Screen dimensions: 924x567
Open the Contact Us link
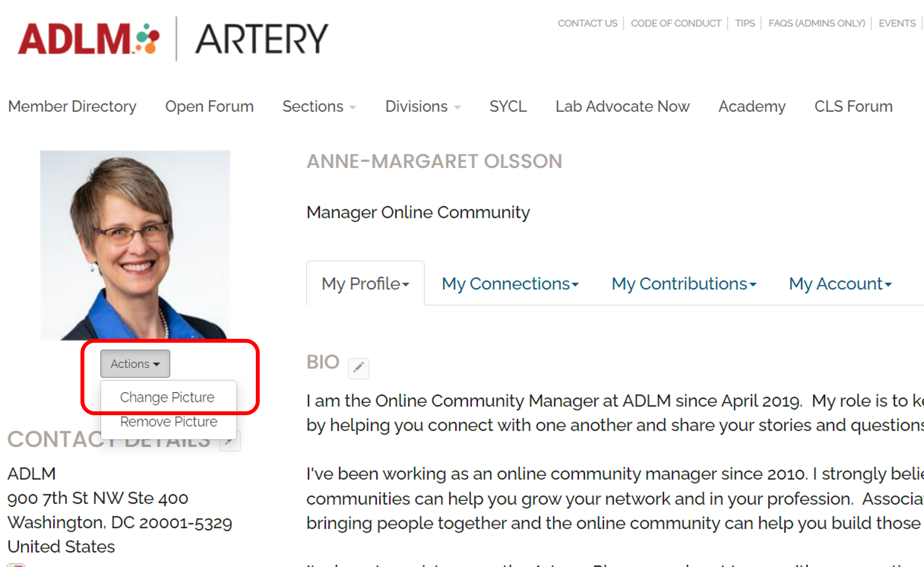[x=587, y=23]
